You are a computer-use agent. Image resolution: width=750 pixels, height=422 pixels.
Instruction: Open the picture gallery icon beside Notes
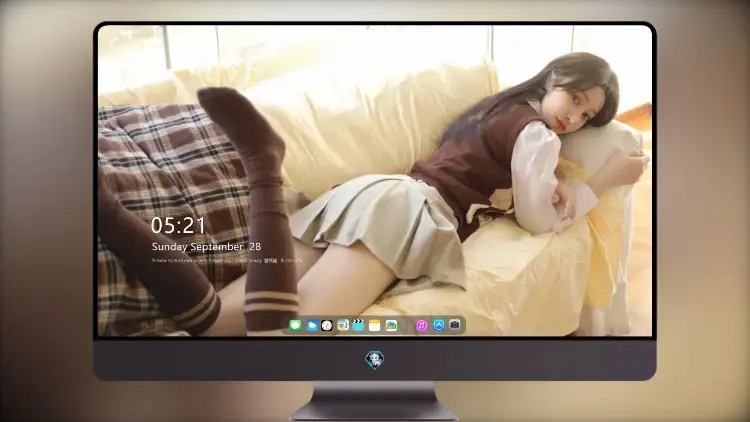coord(391,325)
